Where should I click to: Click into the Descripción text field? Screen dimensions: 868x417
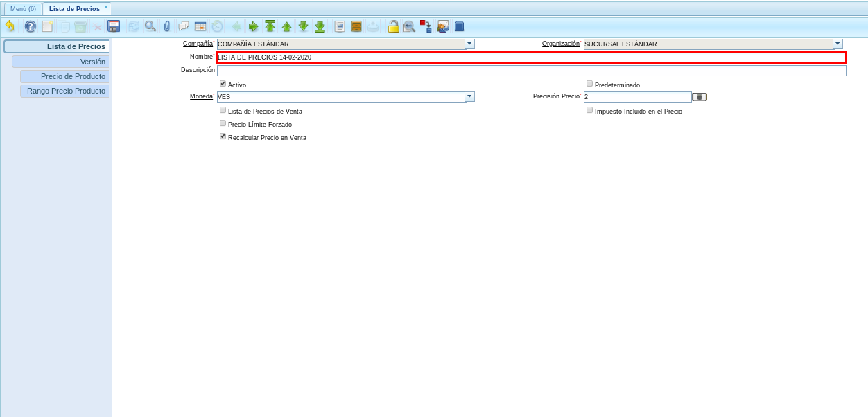coord(531,71)
